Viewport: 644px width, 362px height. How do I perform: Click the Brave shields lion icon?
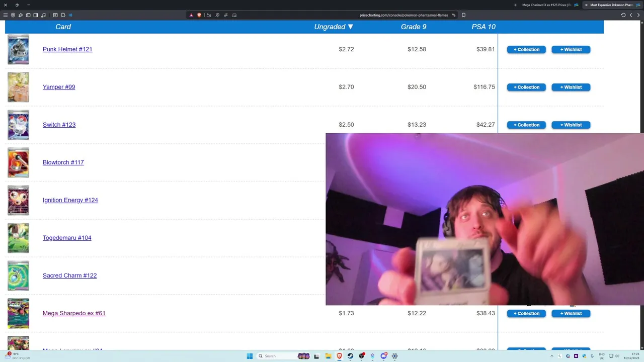(x=199, y=15)
